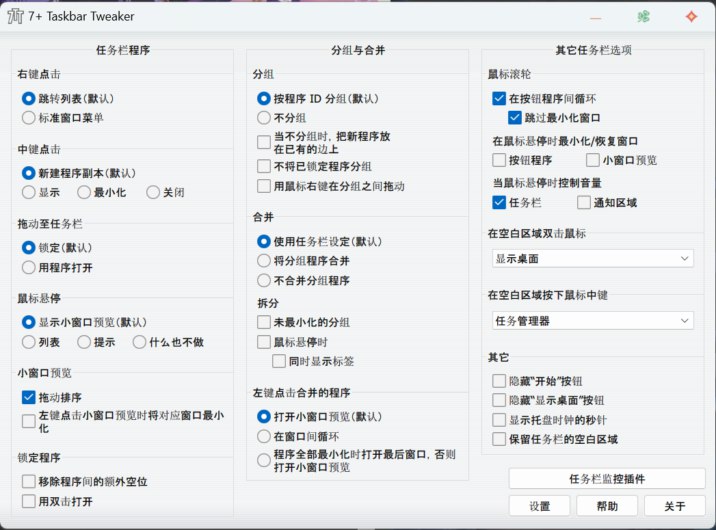Toggle 跳过最小化窗口 checkbox
Viewport: 716px width, 530px height.
(x=515, y=117)
